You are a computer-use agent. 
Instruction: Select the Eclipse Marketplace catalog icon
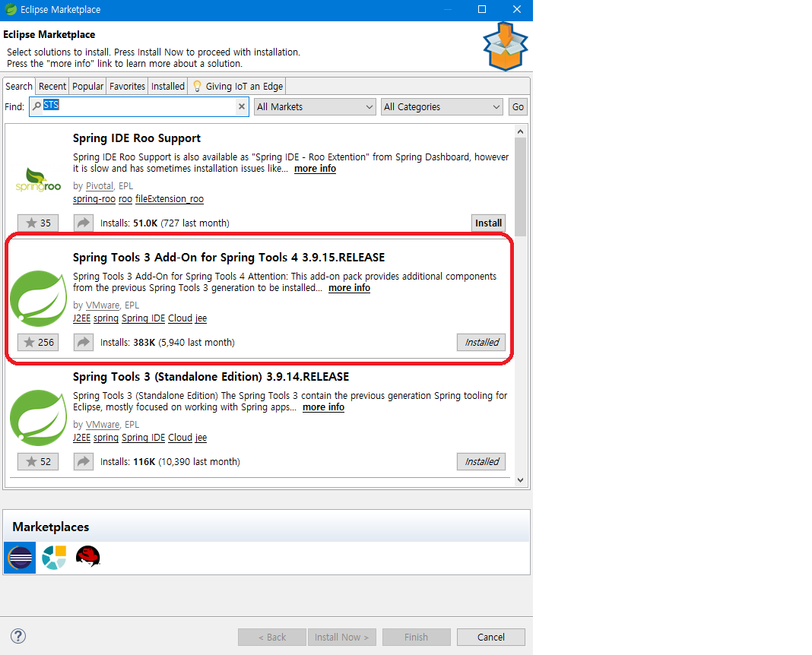click(20, 558)
